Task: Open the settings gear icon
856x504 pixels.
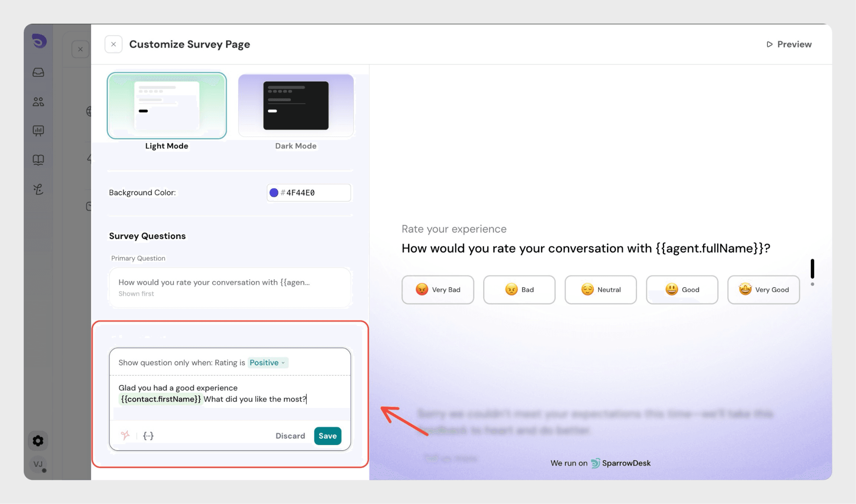Action: click(x=38, y=440)
